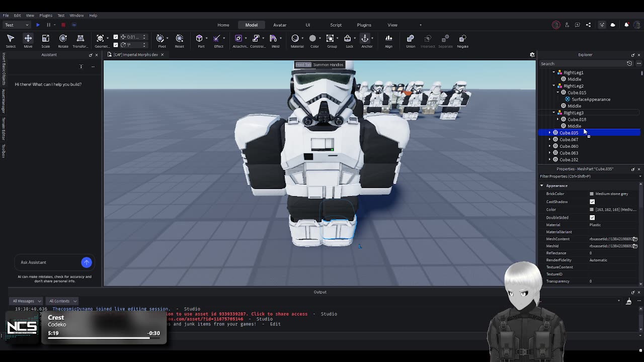Click the Constraint tool

click(x=258, y=41)
